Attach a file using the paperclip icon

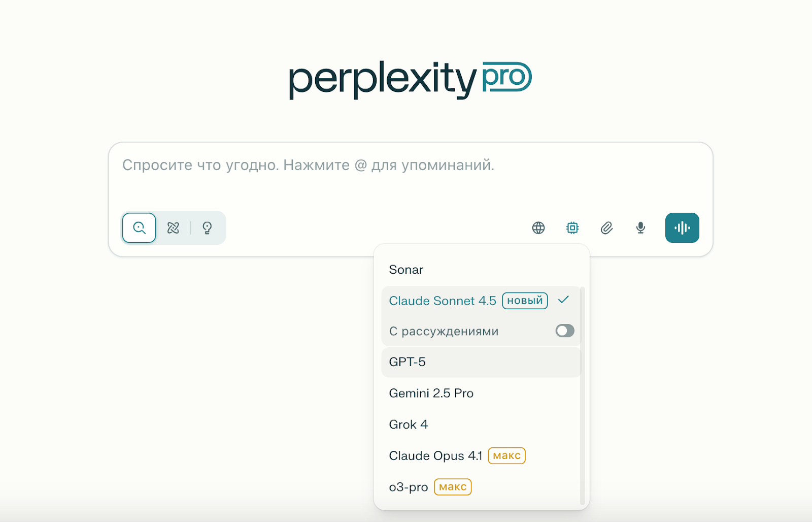[606, 227]
